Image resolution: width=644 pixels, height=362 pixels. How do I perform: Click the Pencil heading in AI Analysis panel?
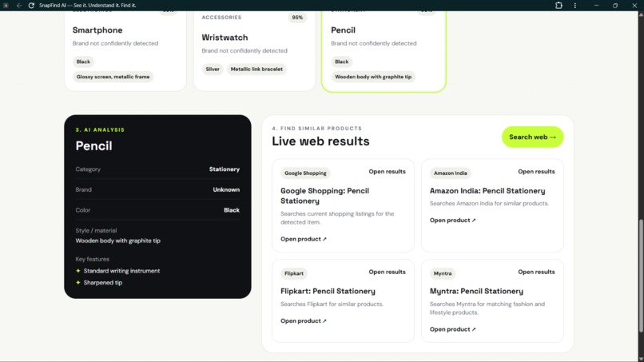point(93,146)
